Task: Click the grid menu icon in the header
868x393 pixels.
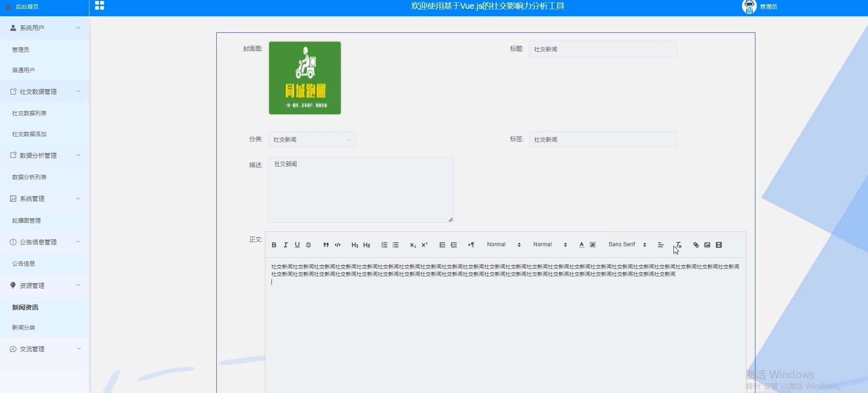Action: (x=100, y=6)
